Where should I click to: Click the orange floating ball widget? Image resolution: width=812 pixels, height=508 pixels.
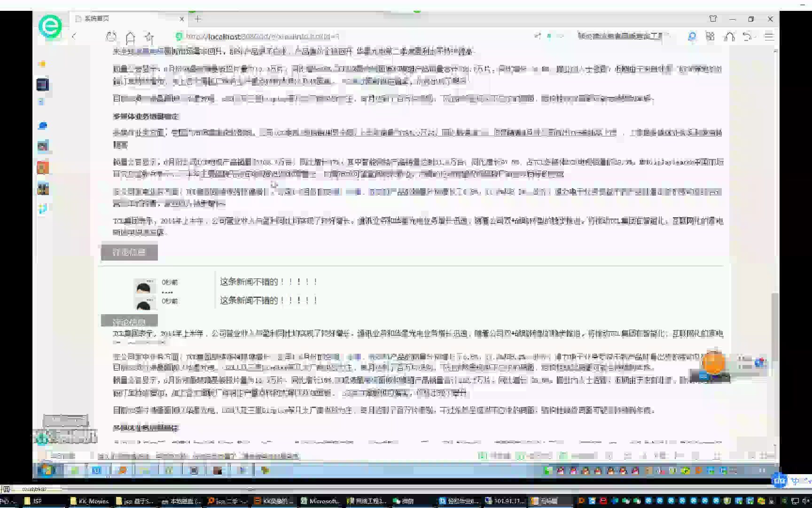tap(713, 363)
